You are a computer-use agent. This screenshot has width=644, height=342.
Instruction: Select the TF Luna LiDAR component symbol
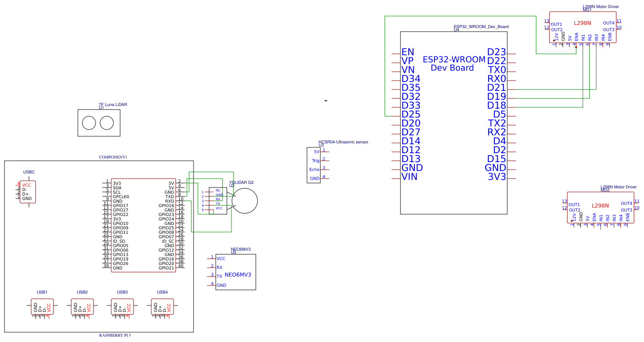click(99, 122)
